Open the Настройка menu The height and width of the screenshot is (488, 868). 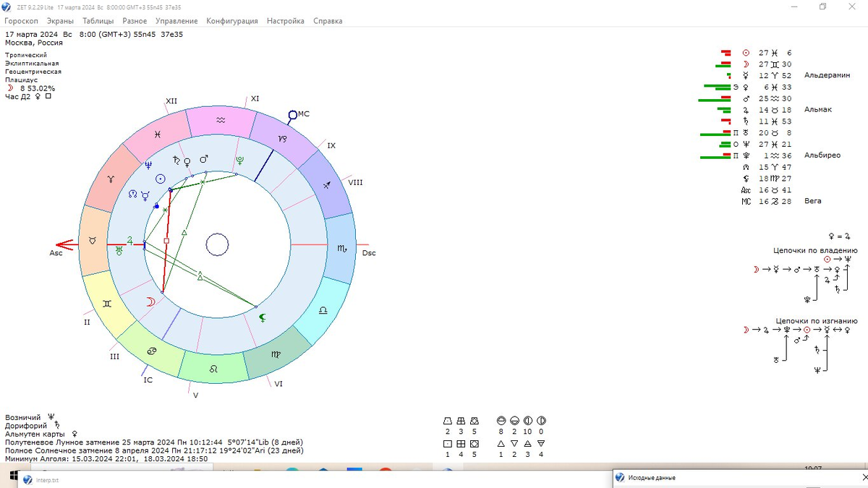coord(285,21)
